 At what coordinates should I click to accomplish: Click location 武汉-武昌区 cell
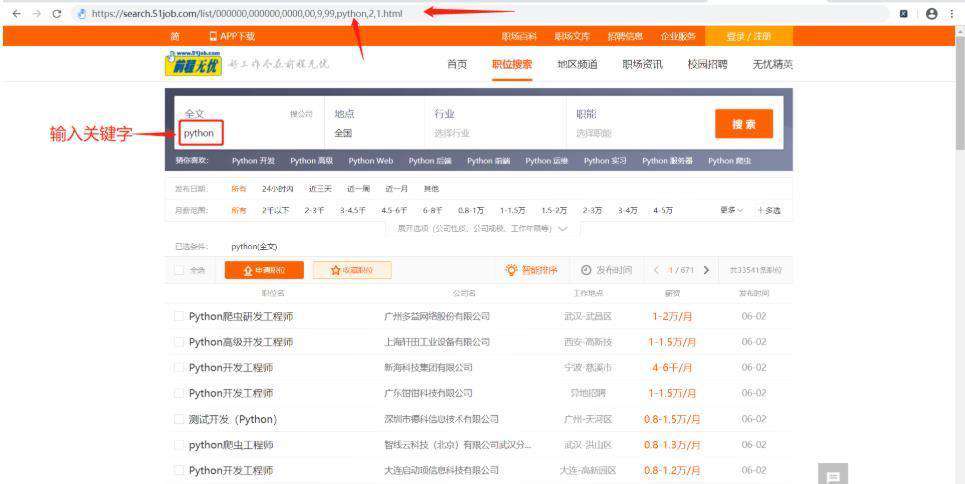click(588, 316)
